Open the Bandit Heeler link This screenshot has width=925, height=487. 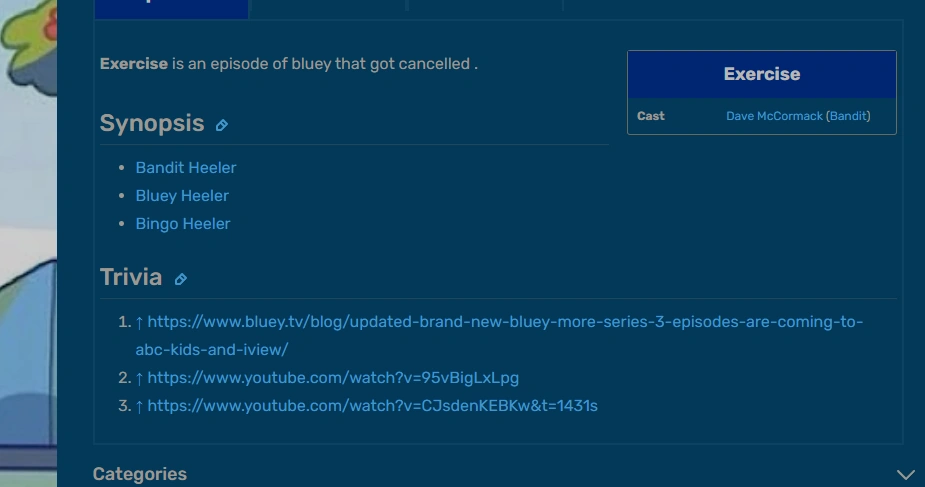tap(186, 167)
